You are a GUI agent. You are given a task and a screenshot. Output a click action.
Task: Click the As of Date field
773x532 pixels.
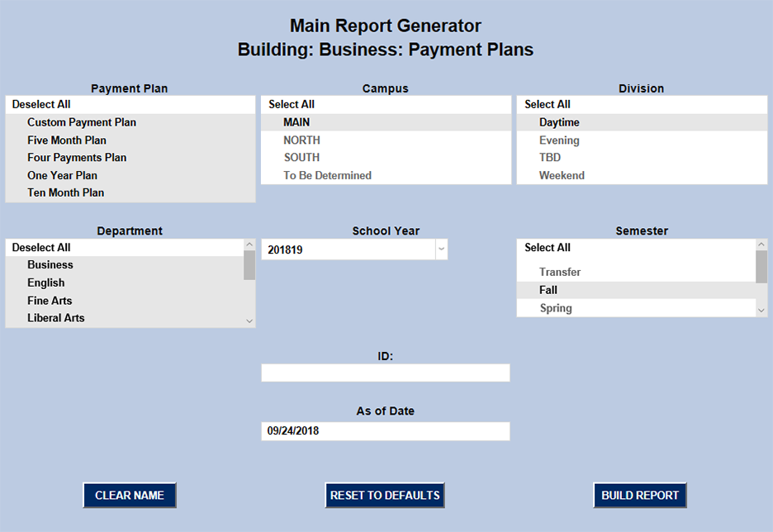[x=386, y=431]
